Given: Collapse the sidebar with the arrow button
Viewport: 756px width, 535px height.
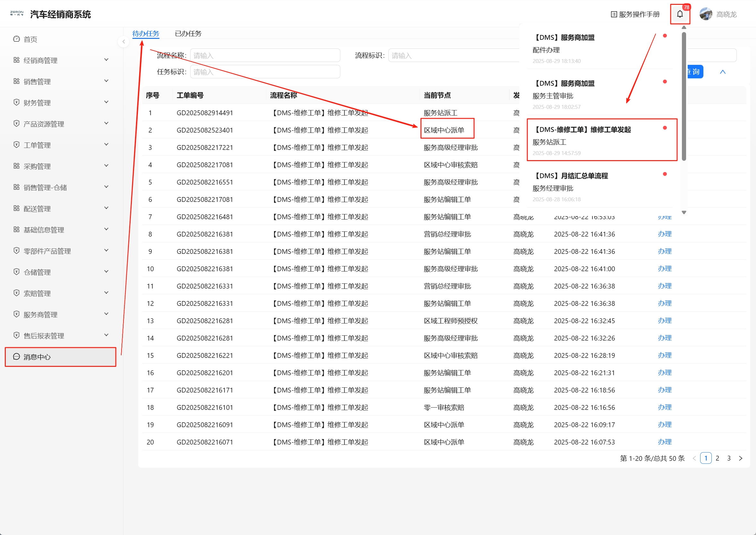Looking at the screenshot, I should coord(123,41).
